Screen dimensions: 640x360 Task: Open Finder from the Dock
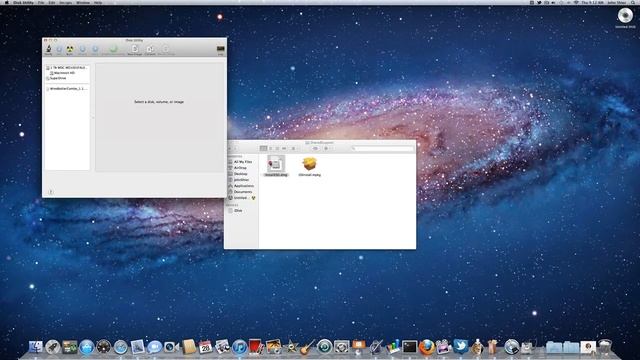coord(36,347)
